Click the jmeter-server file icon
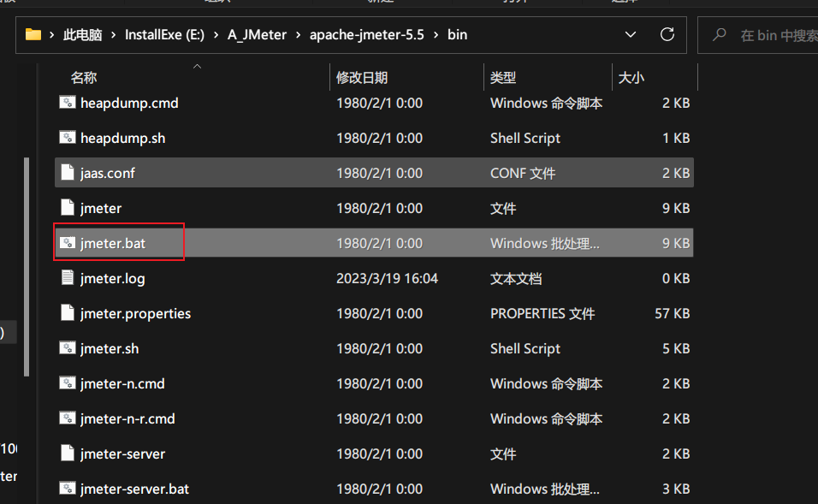Screen dimensions: 818x504 point(68,453)
